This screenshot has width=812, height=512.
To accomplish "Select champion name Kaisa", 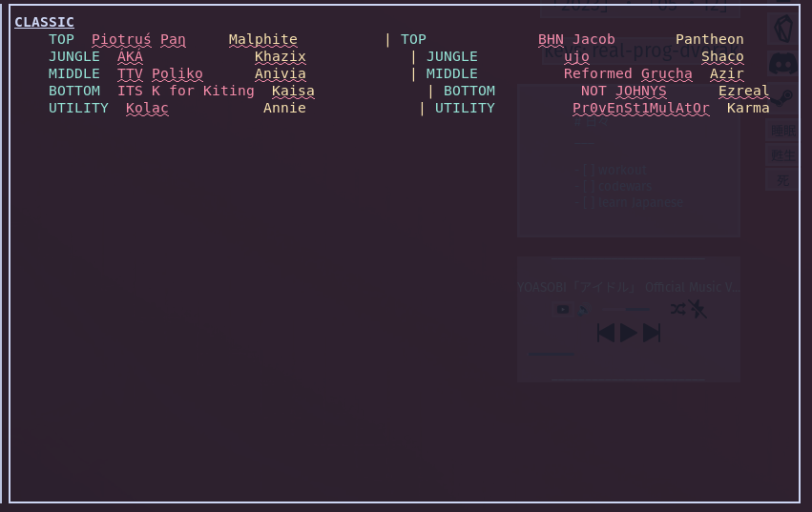I will tap(293, 92).
